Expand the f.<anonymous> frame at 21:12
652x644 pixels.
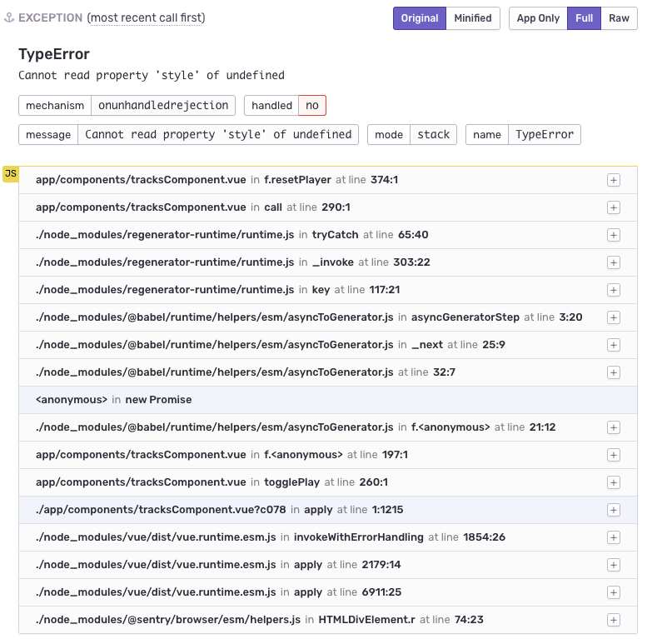pos(614,427)
